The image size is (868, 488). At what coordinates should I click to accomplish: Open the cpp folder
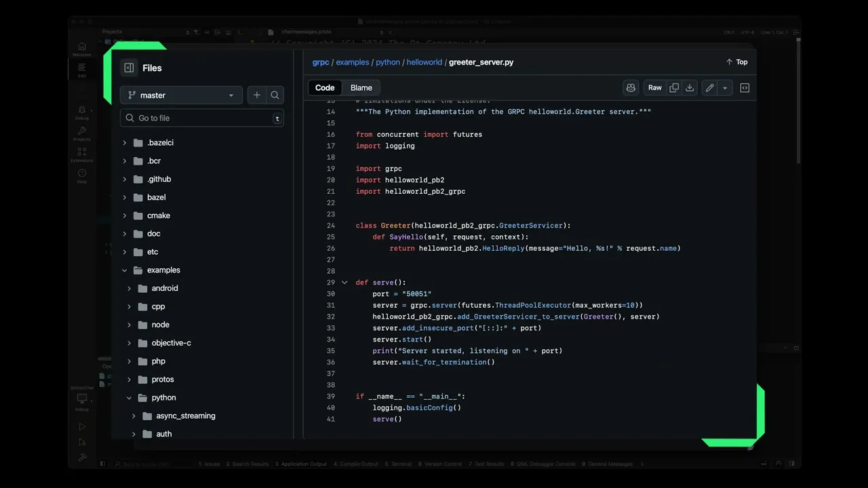point(158,307)
